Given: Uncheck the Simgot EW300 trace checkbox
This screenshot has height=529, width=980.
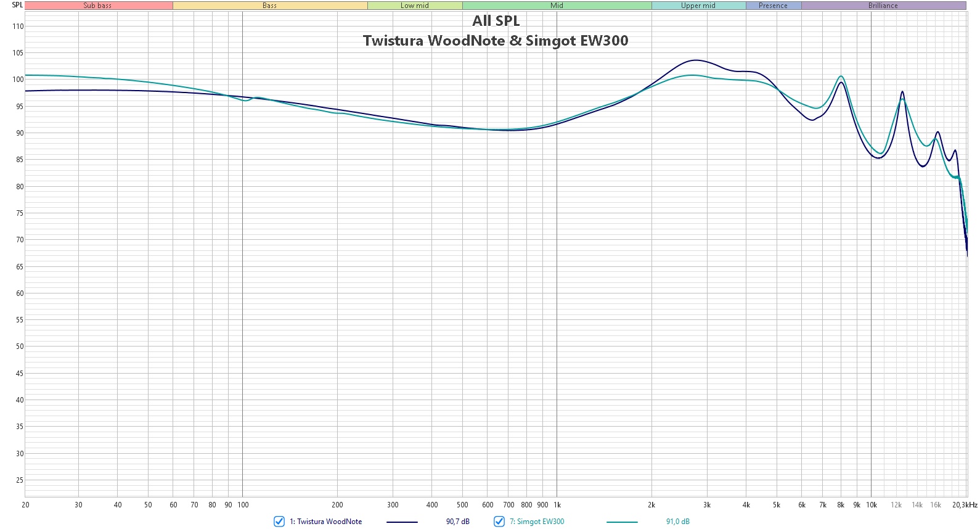Looking at the screenshot, I should pos(499,522).
